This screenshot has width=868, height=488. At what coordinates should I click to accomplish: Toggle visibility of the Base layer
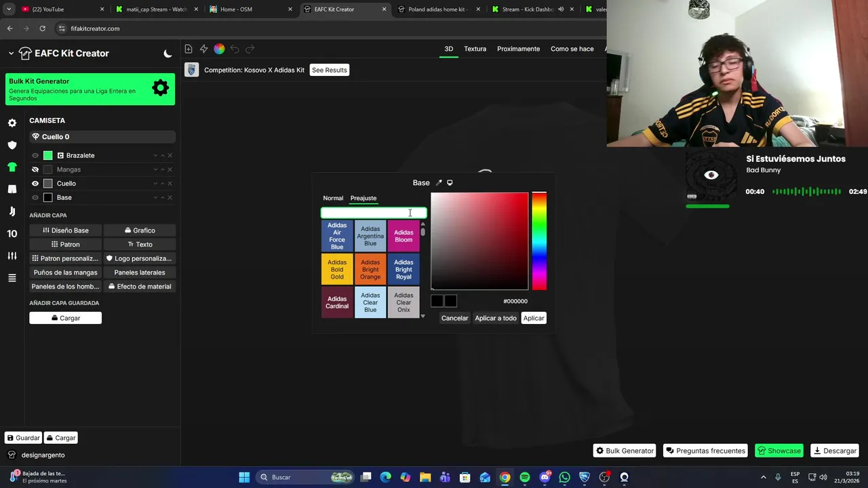(35, 197)
